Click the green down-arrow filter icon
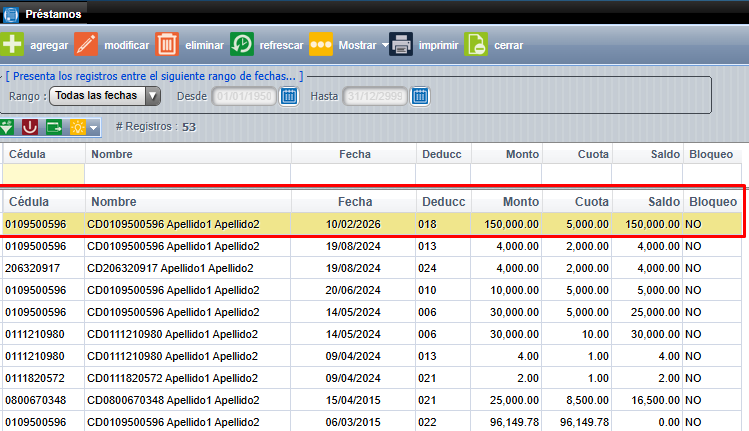The image size is (749, 431). pos(8,127)
